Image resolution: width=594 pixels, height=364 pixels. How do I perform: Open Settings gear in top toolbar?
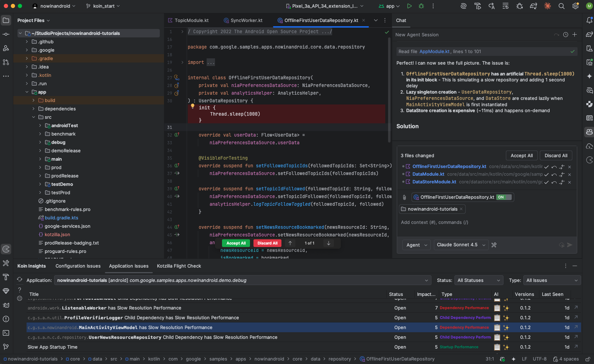tap(575, 6)
